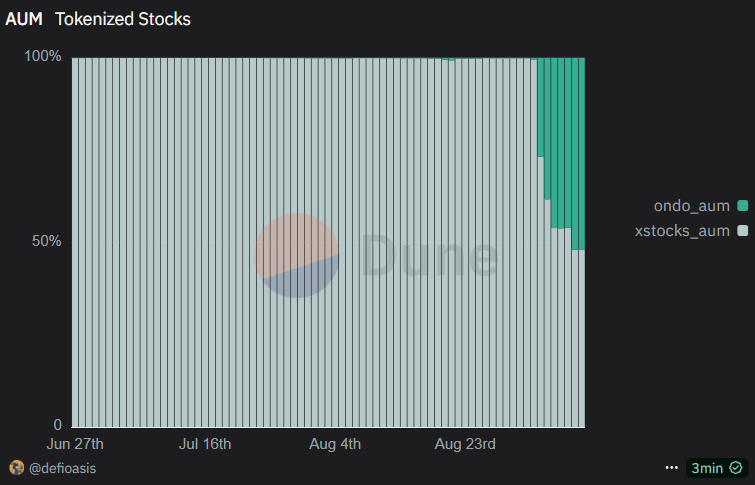
Task: Click the Aug 23rd axis label
Action: click(465, 444)
